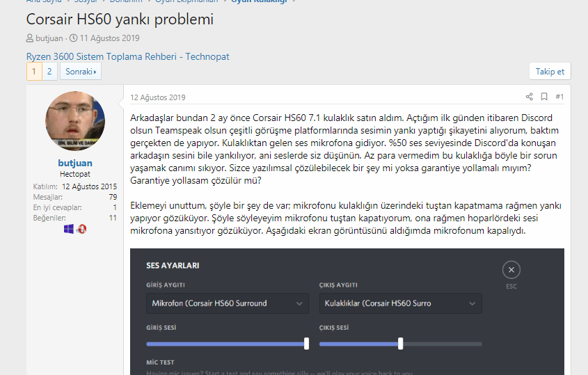The height and width of the screenshot is (375, 588).
Task: Open butjuan's profile avatar picture
Action: 75,121
